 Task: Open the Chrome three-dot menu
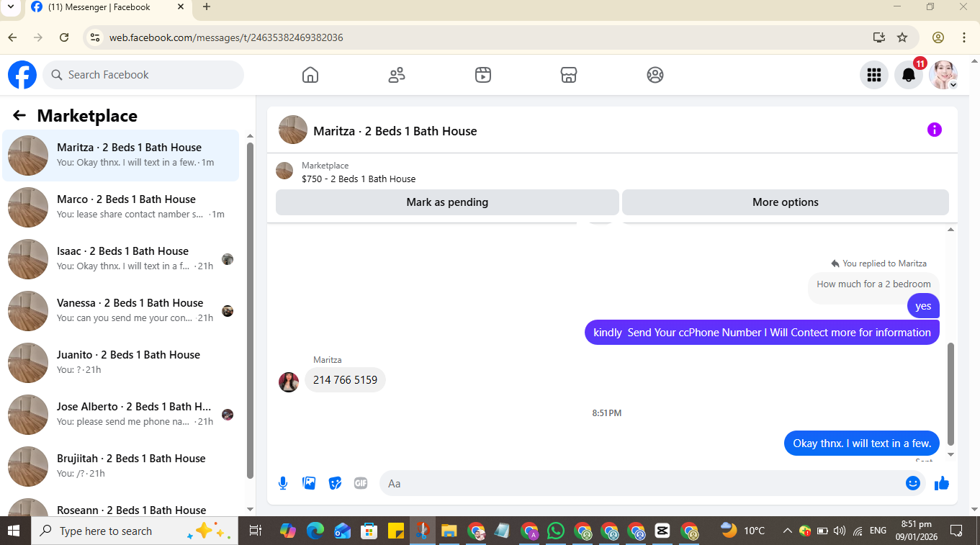(964, 37)
